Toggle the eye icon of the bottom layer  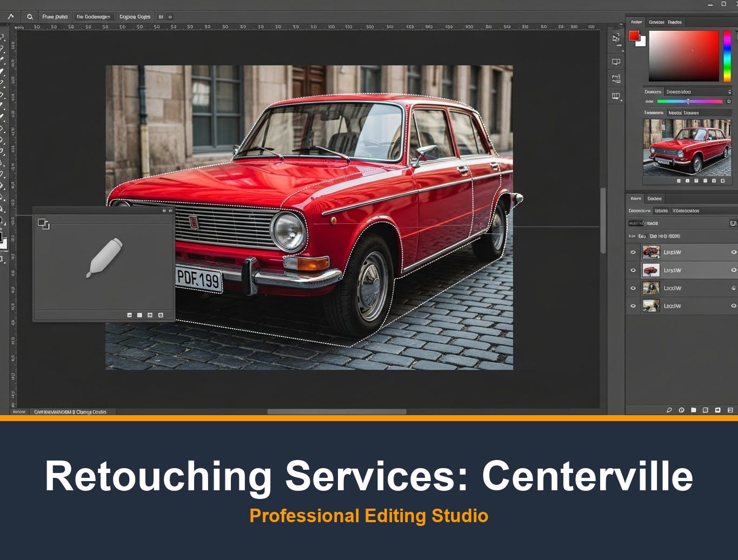pyautogui.click(x=633, y=306)
